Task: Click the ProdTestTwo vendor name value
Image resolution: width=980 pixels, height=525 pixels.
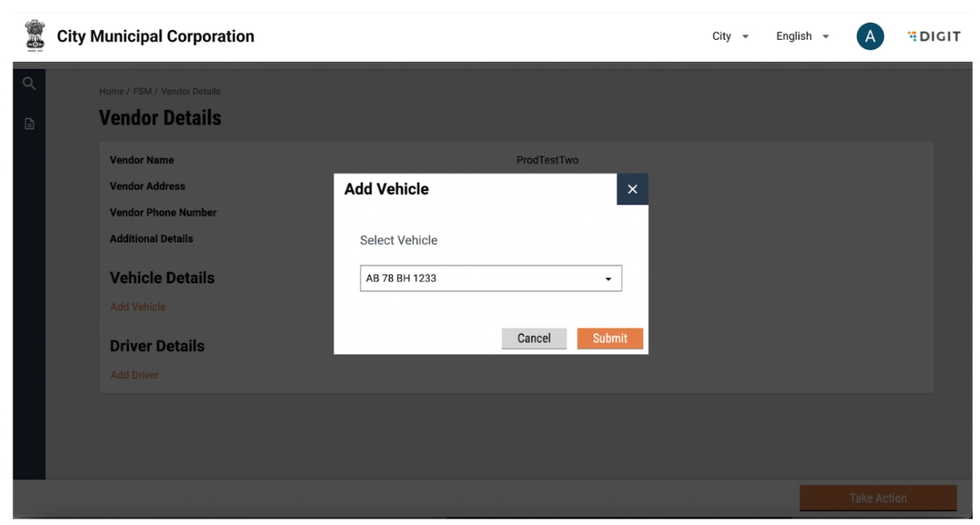Action: 547,160
